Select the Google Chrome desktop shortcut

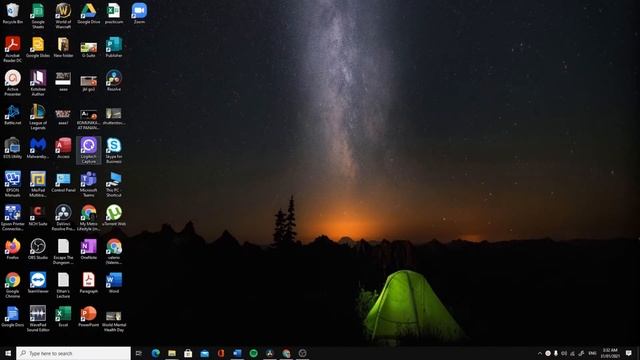[13, 285]
